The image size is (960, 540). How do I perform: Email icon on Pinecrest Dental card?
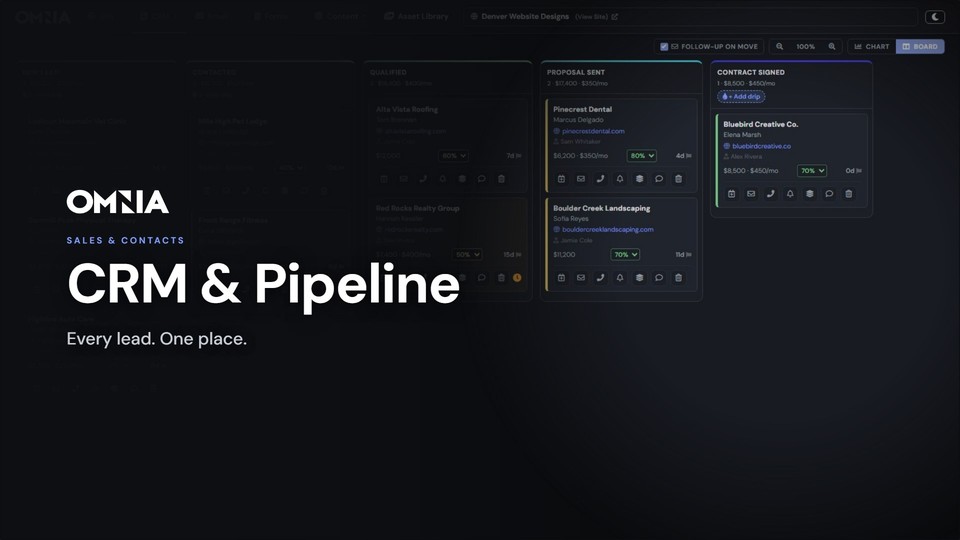(580, 179)
